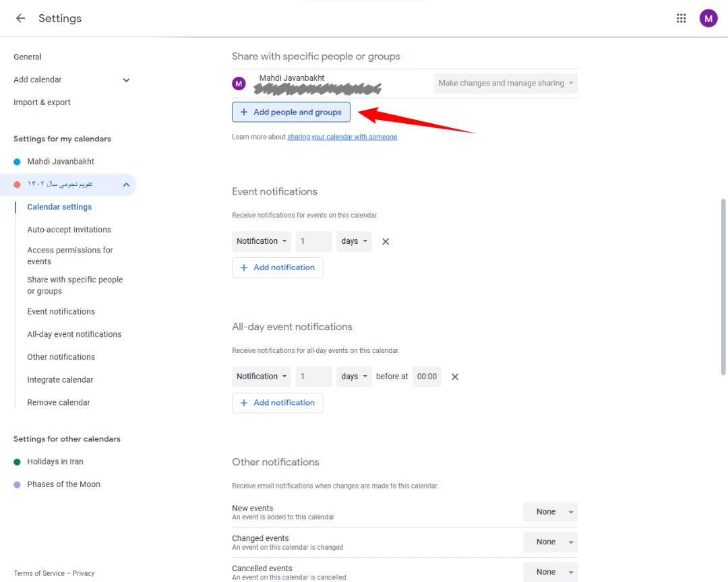Open sharing your calendar with someone link
This screenshot has width=728, height=582.
(x=342, y=137)
